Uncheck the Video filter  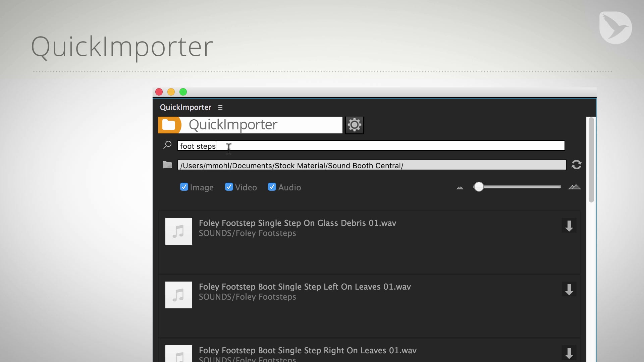(229, 187)
